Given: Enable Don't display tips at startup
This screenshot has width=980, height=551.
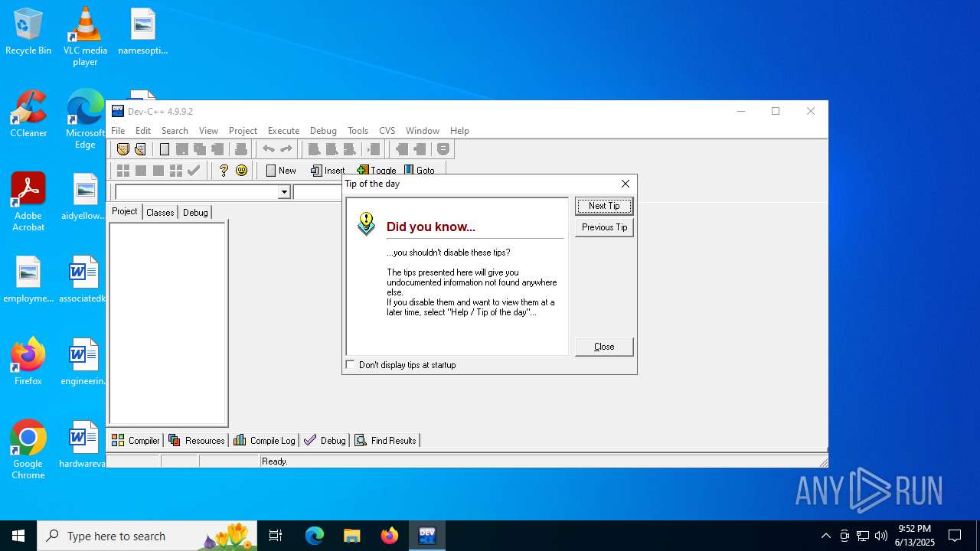Looking at the screenshot, I should click(x=351, y=365).
